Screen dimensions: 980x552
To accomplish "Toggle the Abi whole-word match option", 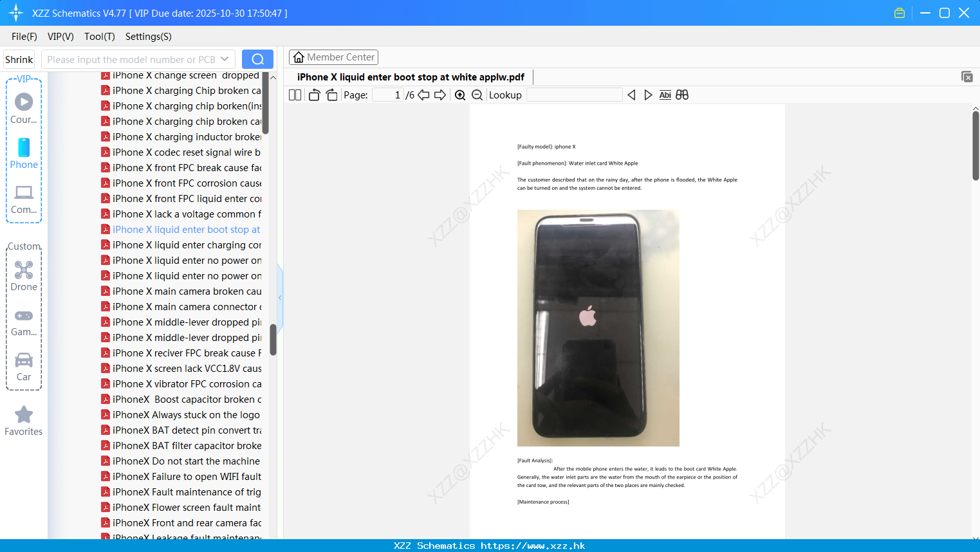I will (x=665, y=95).
